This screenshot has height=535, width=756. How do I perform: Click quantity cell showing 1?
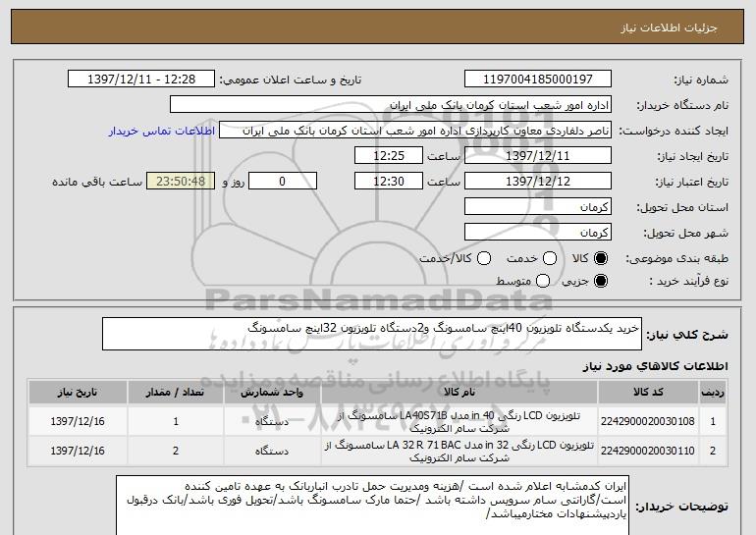(176, 421)
